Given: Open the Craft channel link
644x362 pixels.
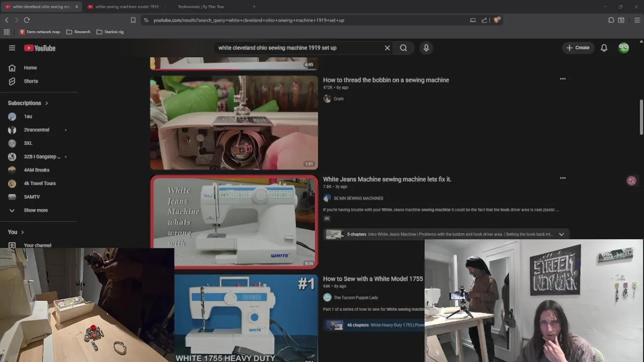Looking at the screenshot, I should pos(339,99).
